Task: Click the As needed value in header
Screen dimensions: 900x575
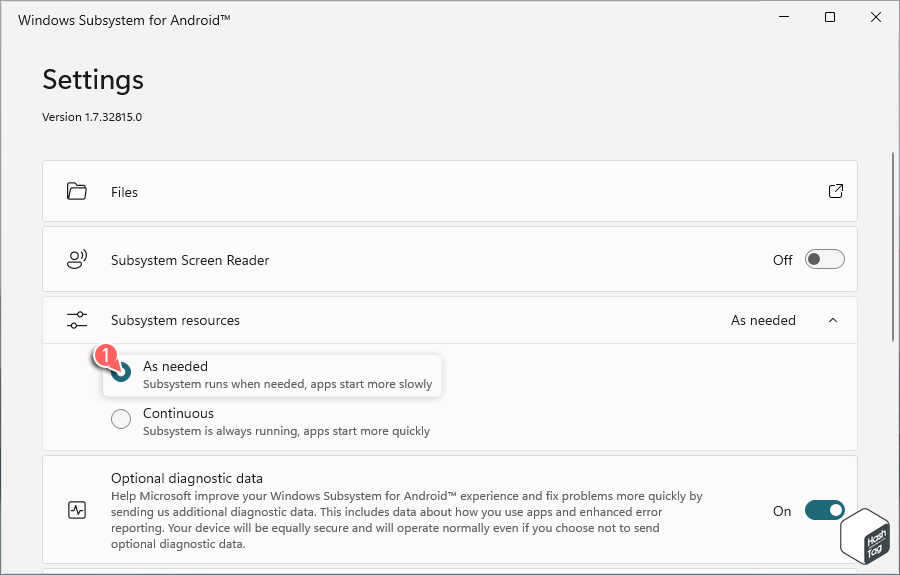Action: [x=763, y=320]
